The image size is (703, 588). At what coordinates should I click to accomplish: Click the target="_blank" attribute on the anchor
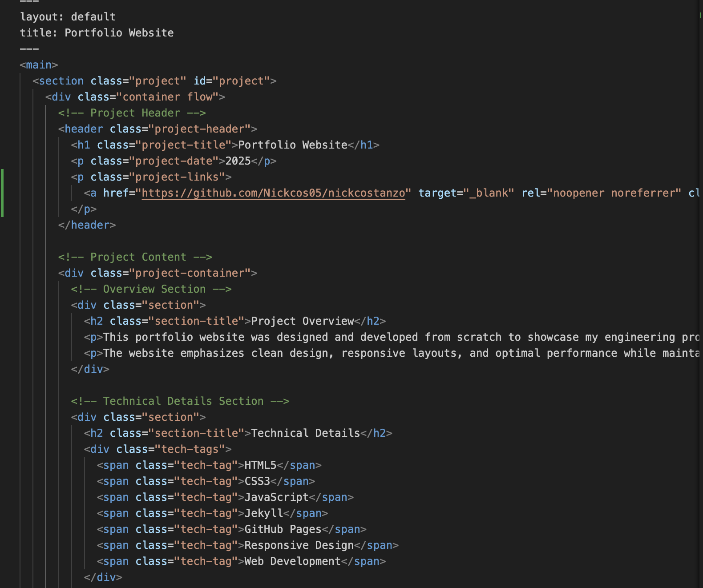(466, 193)
